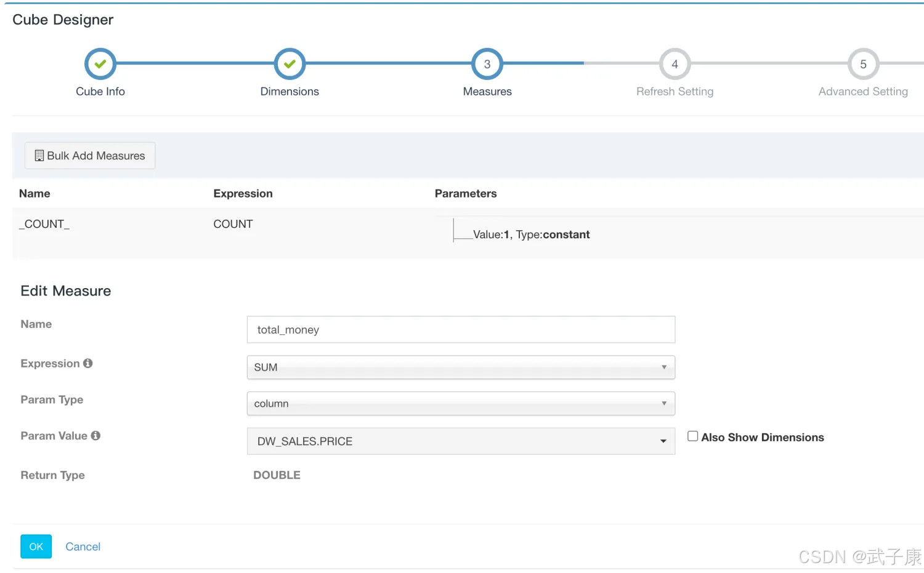The width and height of the screenshot is (924, 573).
Task: Click the Bulk Add Measures button
Action: 90,156
